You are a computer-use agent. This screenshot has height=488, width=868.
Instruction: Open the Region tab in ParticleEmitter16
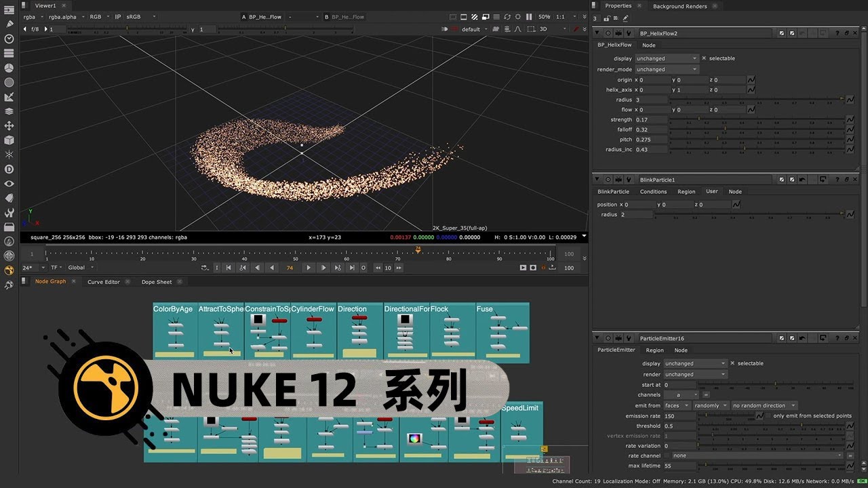(654, 350)
